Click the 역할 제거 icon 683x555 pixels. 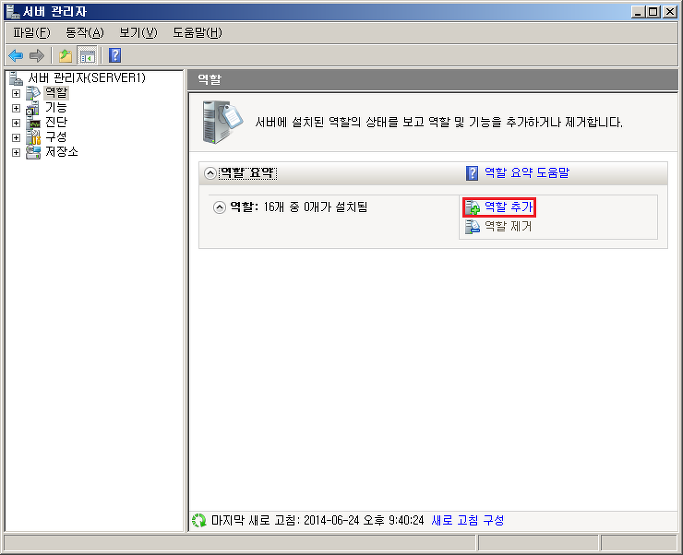(473, 227)
